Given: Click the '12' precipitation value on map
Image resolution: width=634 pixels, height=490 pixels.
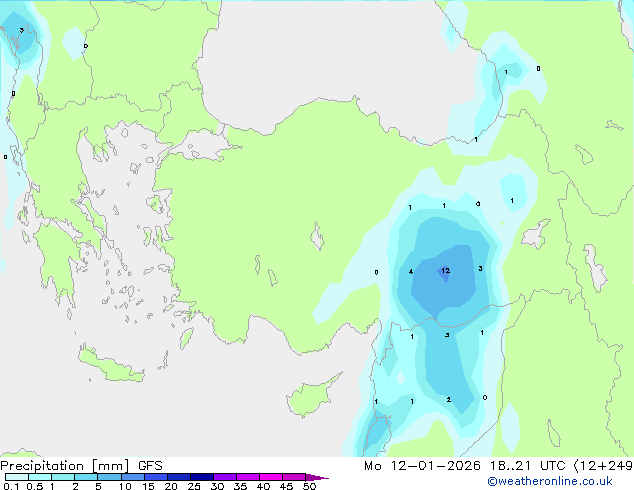Looking at the screenshot, I should click(446, 270).
